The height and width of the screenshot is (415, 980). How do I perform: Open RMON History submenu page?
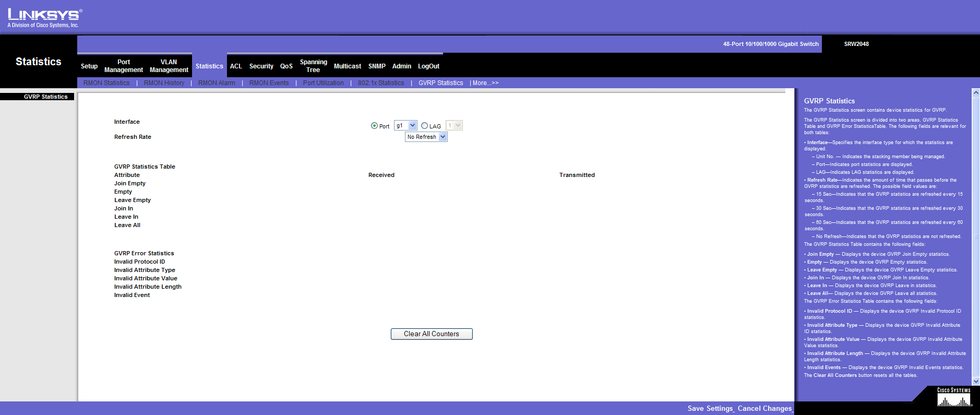pos(164,83)
